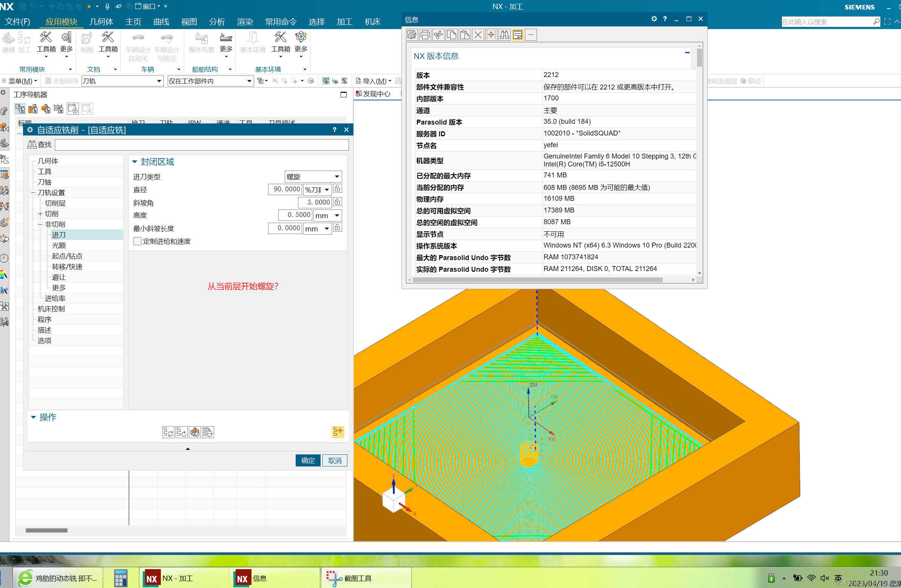Click 更多 in 船舶结构 ribbon group

226,45
